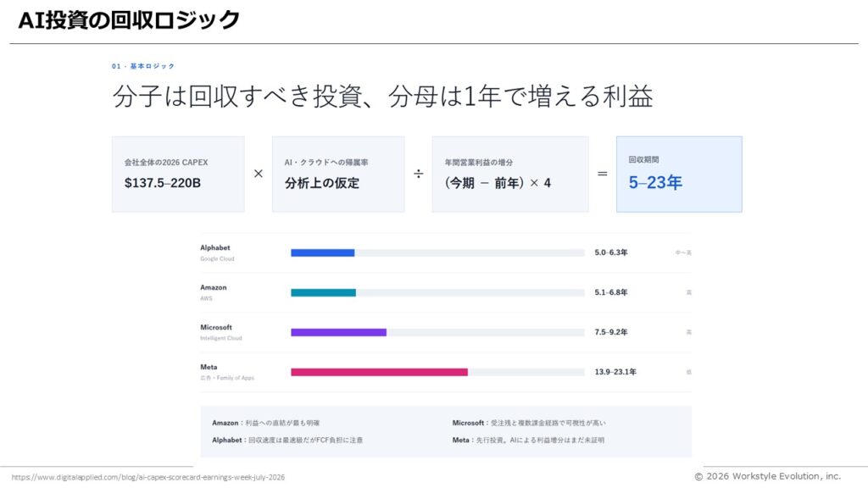
Task: Click the Alphabet row rating "中〜高"
Action: pyautogui.click(x=683, y=252)
